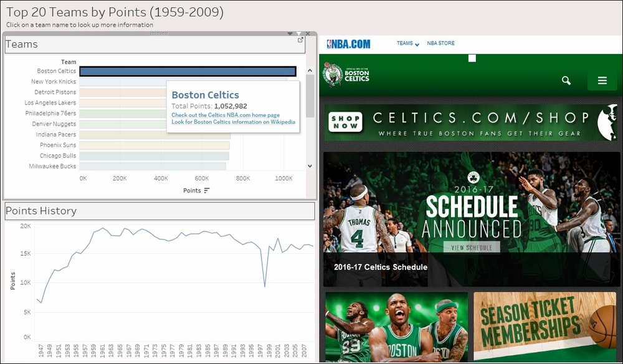Click the Teams list vertical scrollbar thumb
The image size is (623, 364).
tap(310, 96)
